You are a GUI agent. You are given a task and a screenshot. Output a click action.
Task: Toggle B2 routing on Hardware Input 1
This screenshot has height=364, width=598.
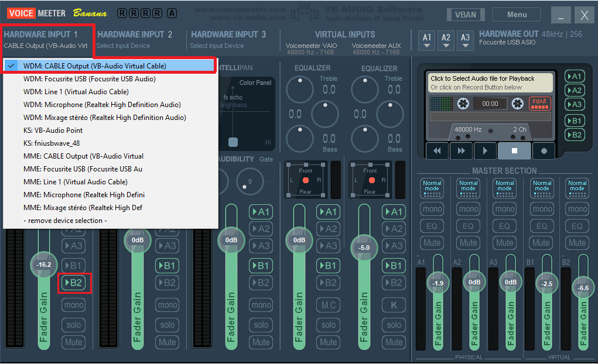(74, 283)
